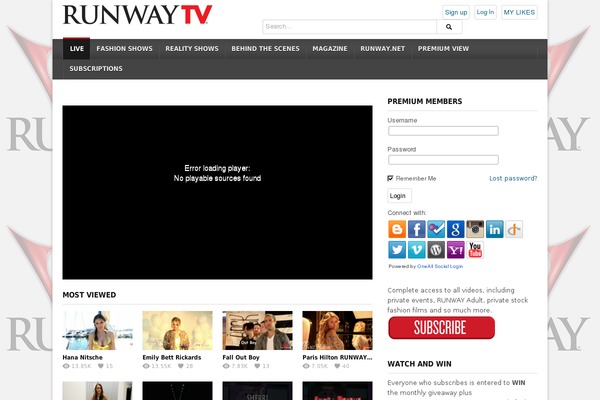Open the Paris Hilton RUNWAY thumbnail
Viewport: 600px width, 400px height.
pos(338,330)
